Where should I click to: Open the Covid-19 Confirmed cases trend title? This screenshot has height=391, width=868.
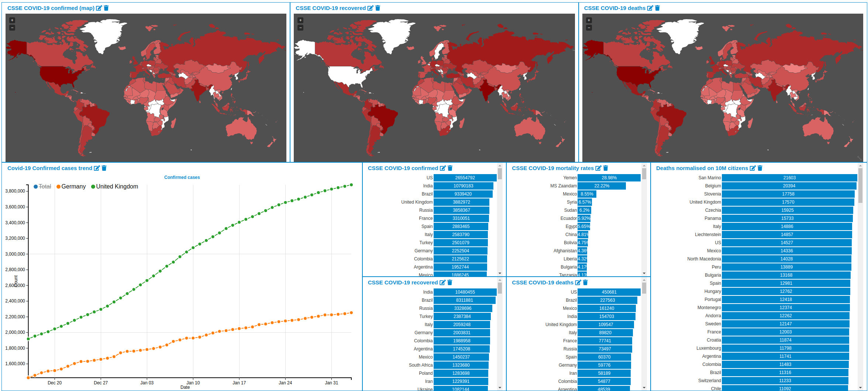[49, 168]
